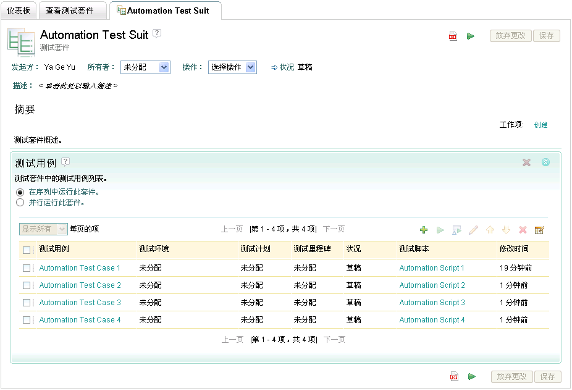Open the Automation Script 1 link
The width and height of the screenshot is (572, 390).
point(431,268)
